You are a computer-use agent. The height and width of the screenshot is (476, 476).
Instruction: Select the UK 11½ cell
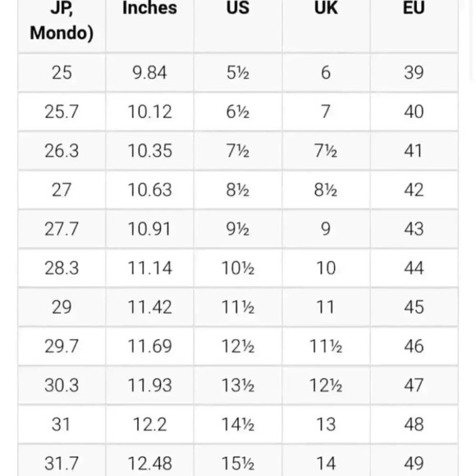(326, 346)
